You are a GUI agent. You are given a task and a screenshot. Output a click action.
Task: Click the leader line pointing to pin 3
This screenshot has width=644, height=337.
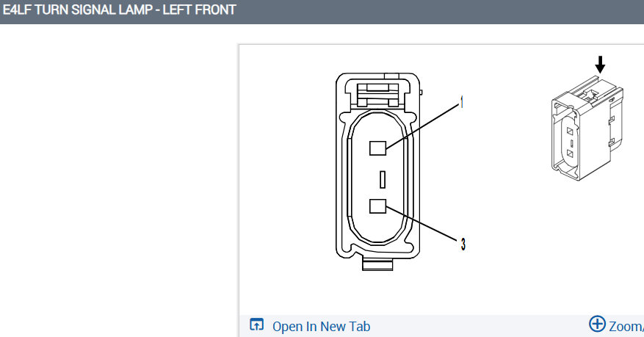(x=422, y=224)
